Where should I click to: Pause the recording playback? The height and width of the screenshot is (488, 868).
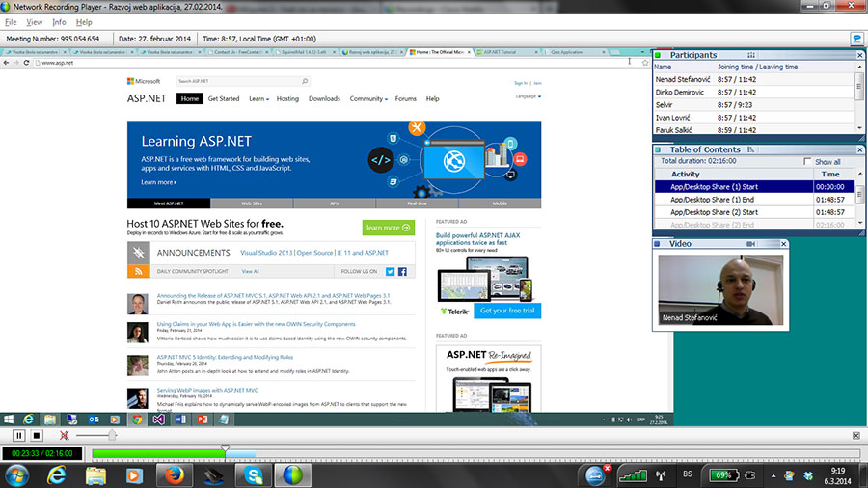click(19, 435)
